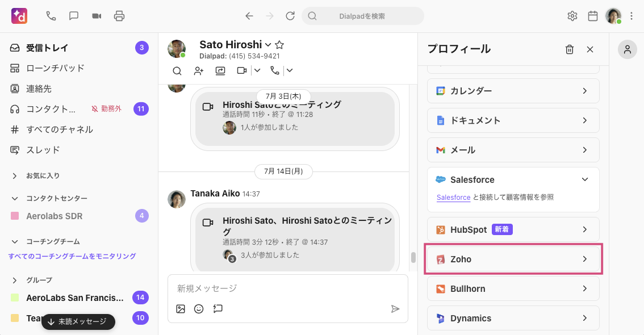Star Sato Hiroshi as favorite
644x335 pixels.
(x=279, y=45)
